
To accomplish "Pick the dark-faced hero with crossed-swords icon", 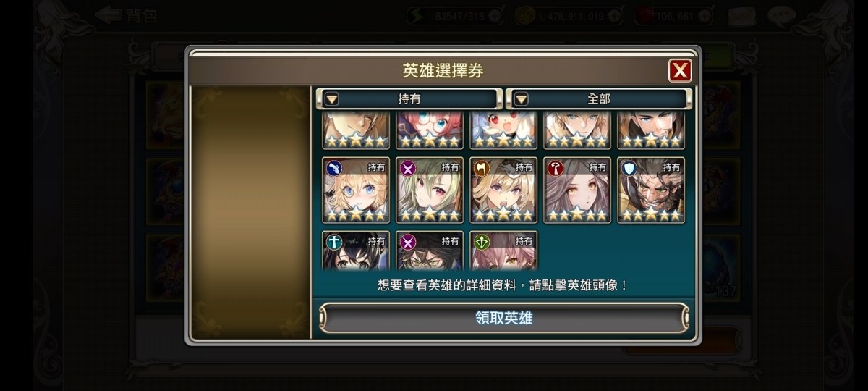I will [430, 251].
